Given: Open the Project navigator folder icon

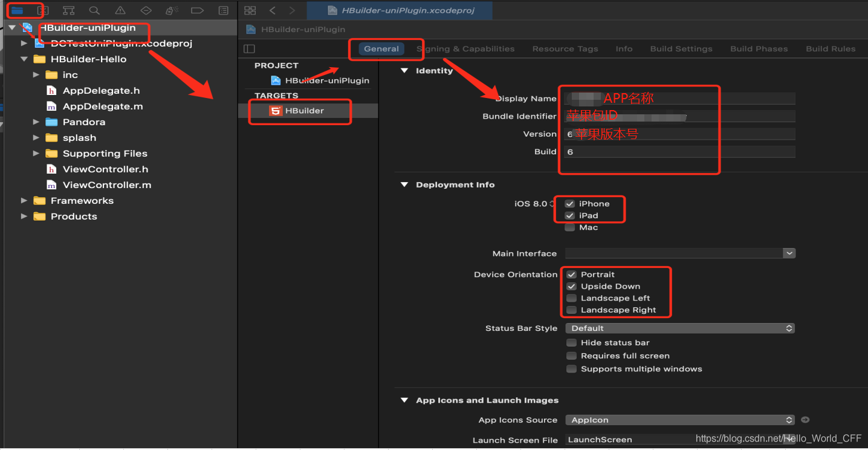Looking at the screenshot, I should (x=17, y=10).
